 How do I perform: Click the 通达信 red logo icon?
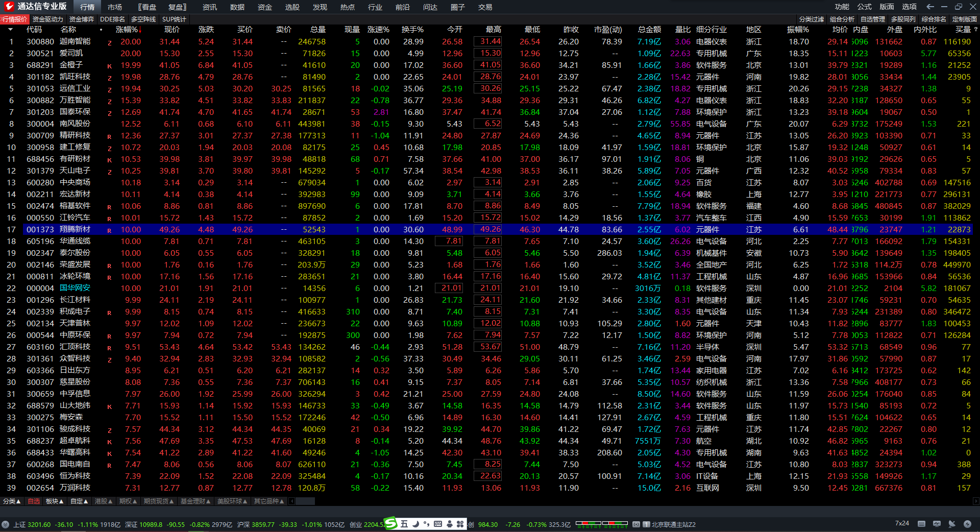(9, 7)
